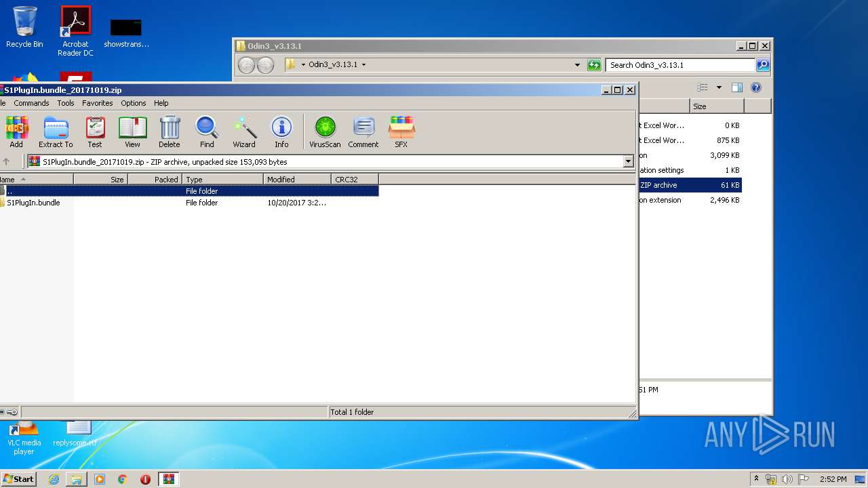Open the Options menu
868x488 pixels.
coord(134,103)
